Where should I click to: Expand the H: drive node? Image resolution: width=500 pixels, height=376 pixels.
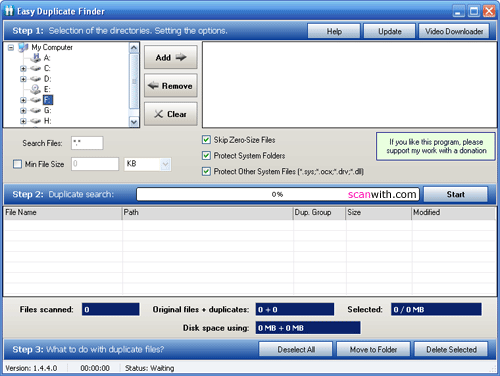pos(23,121)
